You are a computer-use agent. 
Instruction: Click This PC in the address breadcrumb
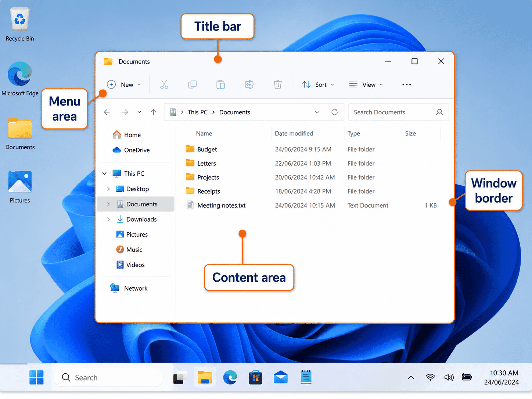click(x=198, y=112)
